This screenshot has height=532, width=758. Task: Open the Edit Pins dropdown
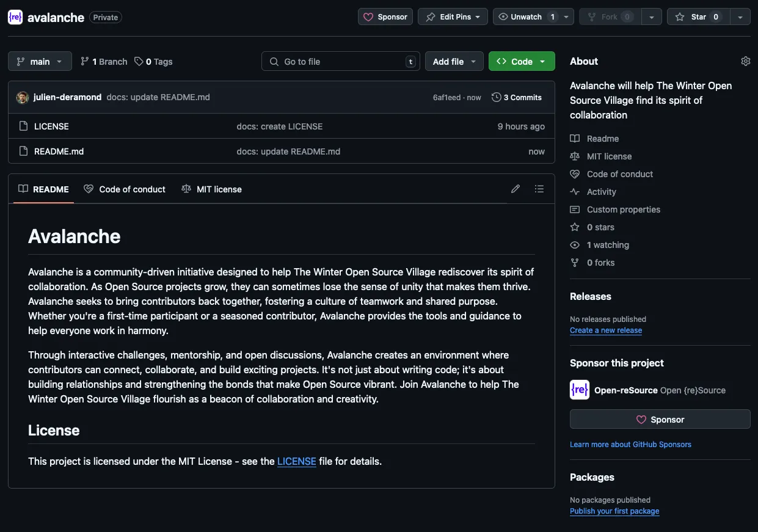tap(453, 17)
